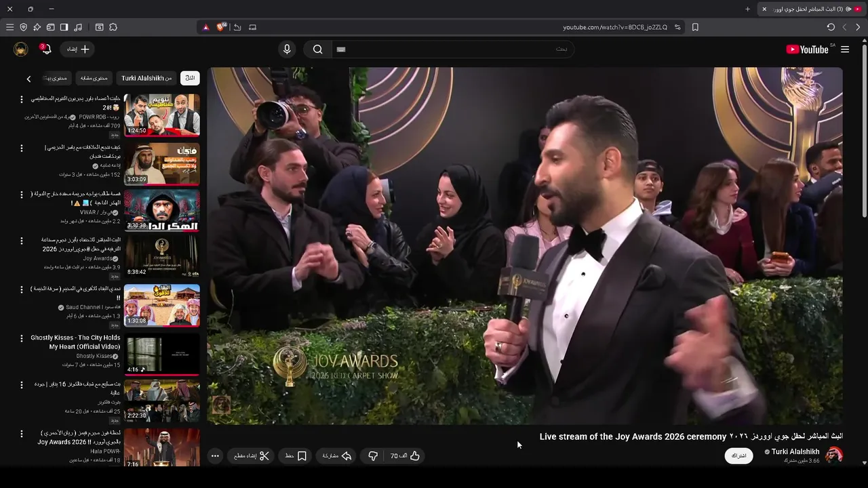Open YouTube notifications bell
This screenshot has height=488, width=868.
[45, 49]
